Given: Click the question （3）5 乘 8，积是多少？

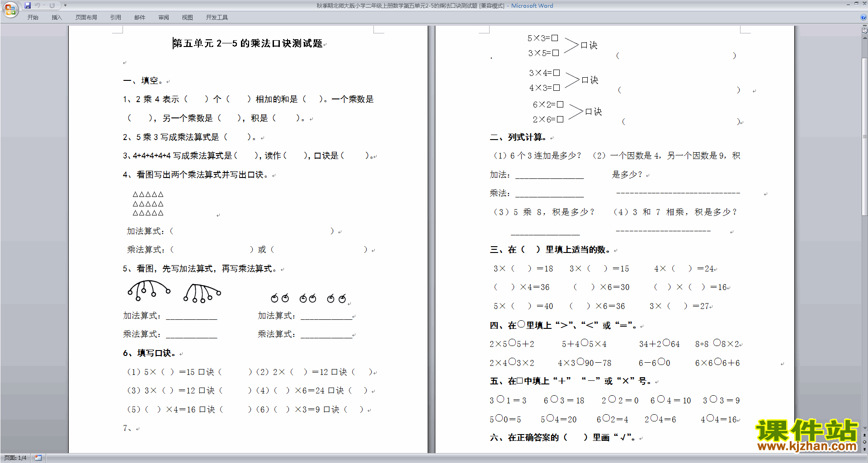Looking at the screenshot, I should click(x=544, y=212).
